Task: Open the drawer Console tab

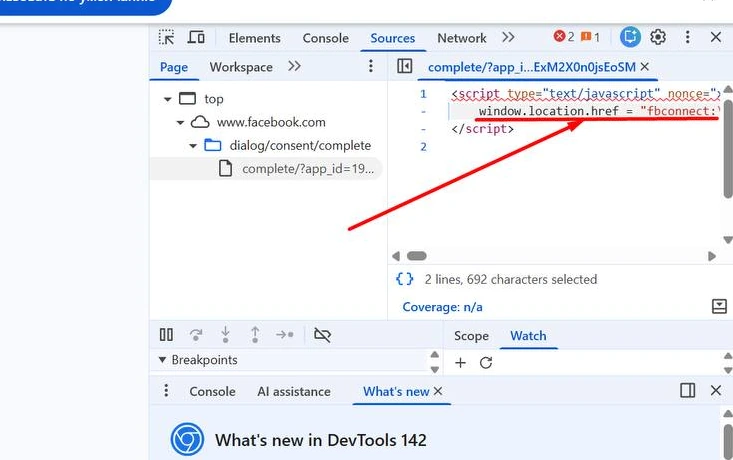Action: 212,392
